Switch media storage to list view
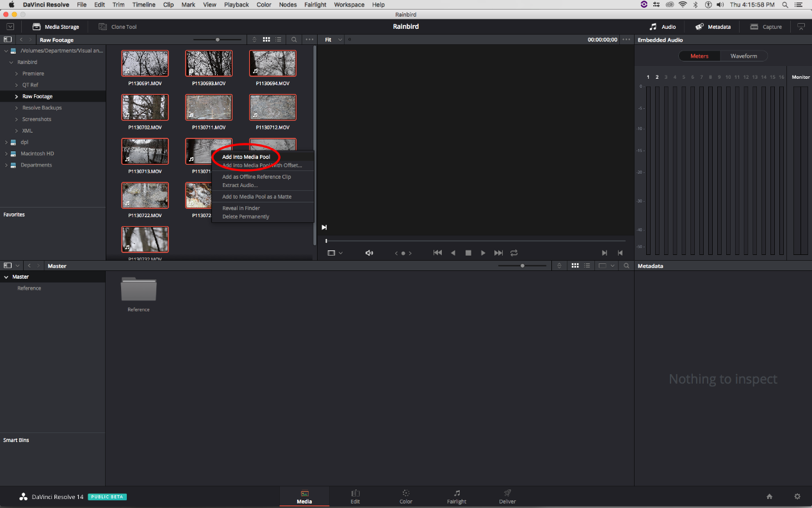Screen dimensions: 812x508 pos(278,39)
